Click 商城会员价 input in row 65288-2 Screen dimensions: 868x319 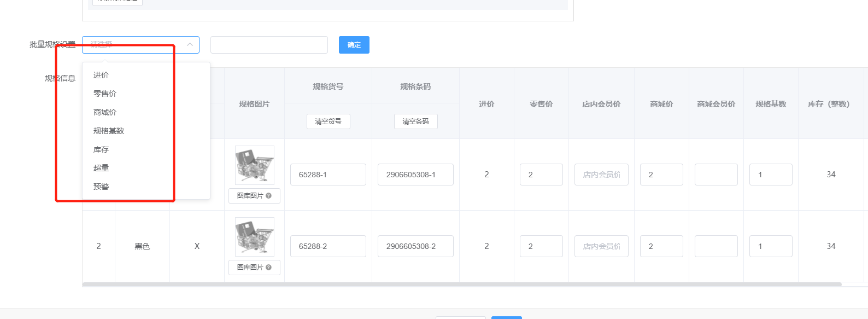coord(716,246)
